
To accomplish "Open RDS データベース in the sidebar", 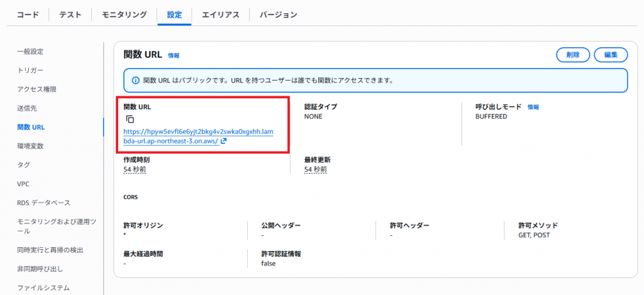I will [x=43, y=203].
